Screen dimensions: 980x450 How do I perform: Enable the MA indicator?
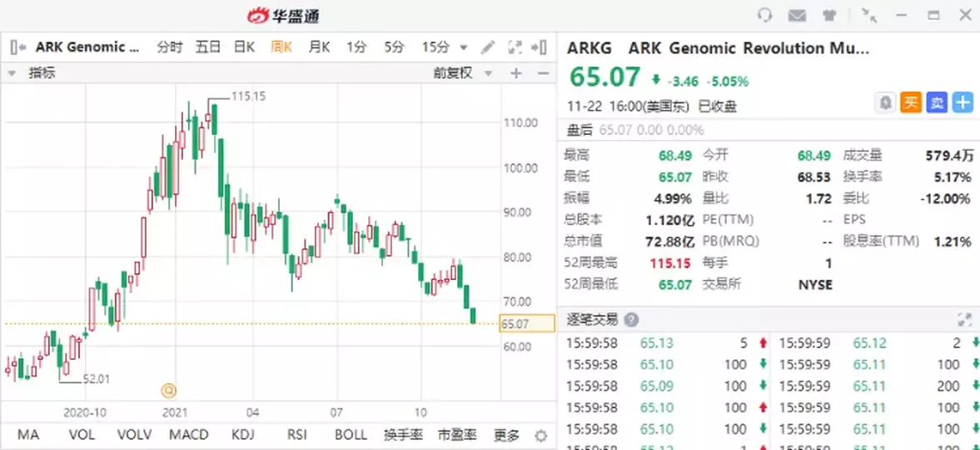point(27,435)
